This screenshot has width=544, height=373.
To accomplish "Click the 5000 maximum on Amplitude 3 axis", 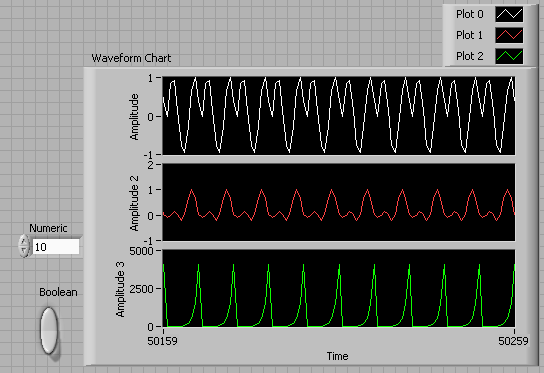I will pyautogui.click(x=141, y=251).
